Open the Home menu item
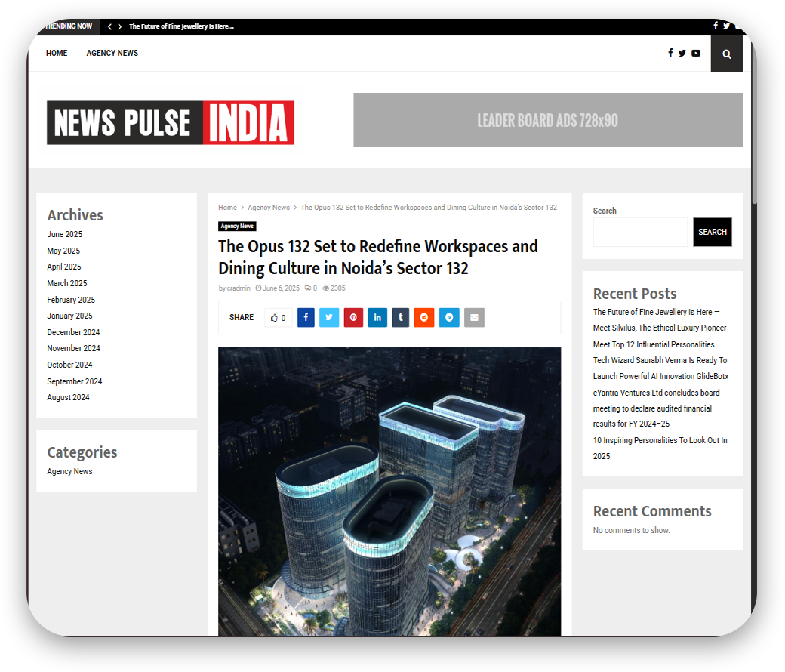This screenshot has height=672, width=785. point(57,54)
